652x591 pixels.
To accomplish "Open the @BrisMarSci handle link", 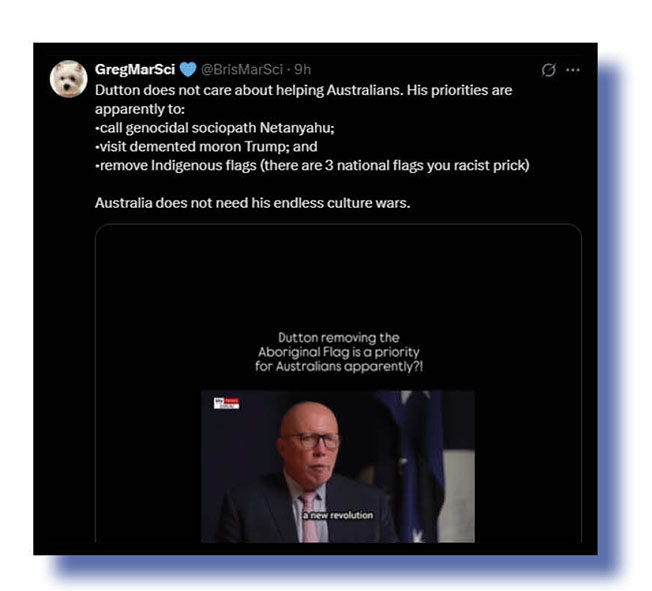I will tap(242, 69).
